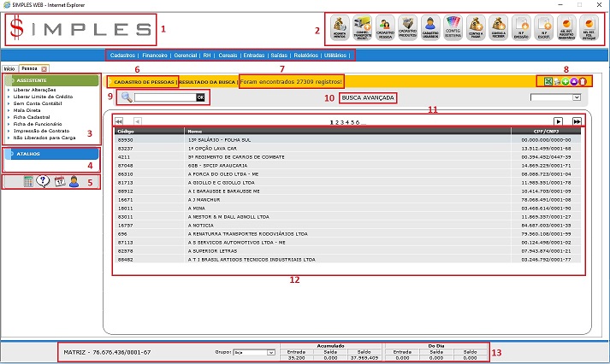This screenshot has height=364, width=610.
Task: Open the Grupo dropdown in the footer
Action: [255, 351]
